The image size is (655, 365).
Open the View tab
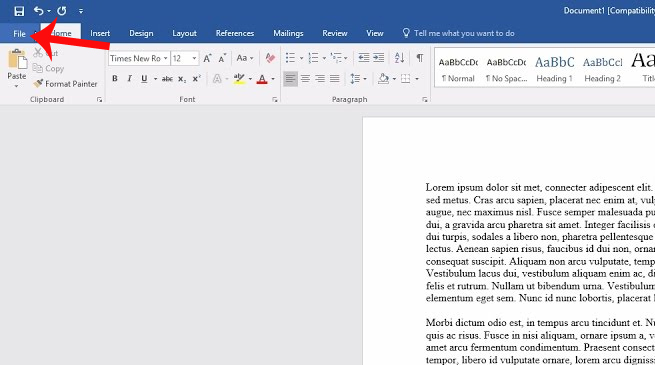click(x=375, y=33)
